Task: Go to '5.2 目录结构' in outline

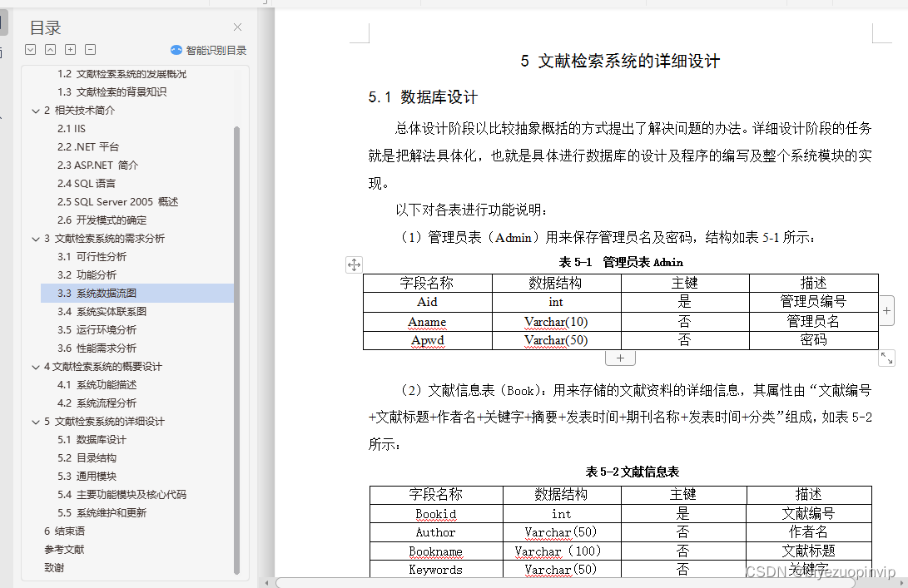Action: 87,458
